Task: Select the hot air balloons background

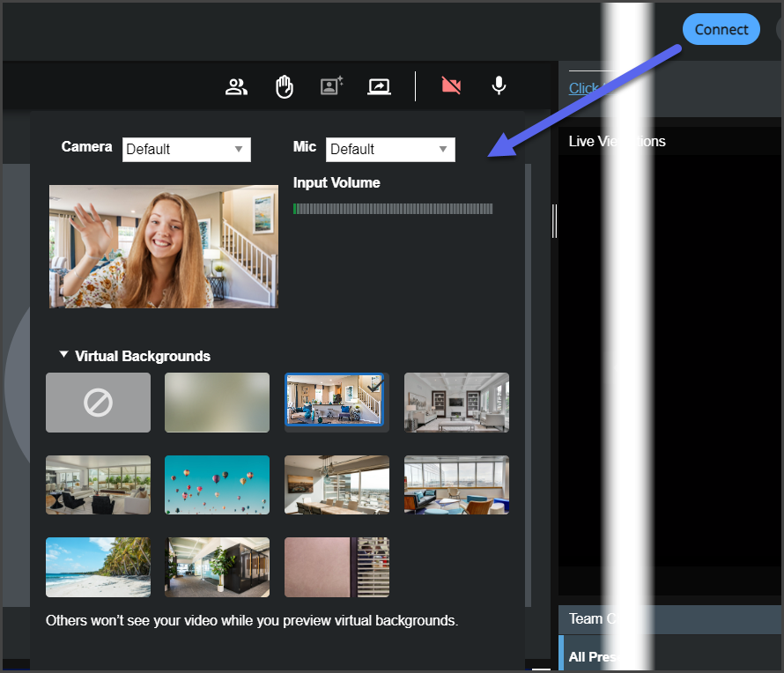Action: (217, 484)
